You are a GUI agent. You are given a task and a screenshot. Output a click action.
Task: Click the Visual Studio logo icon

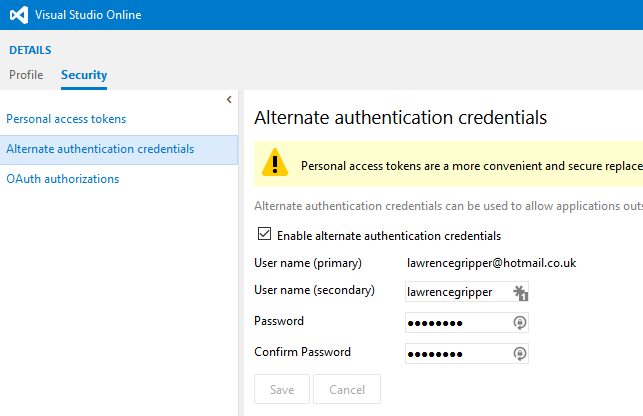19,15
